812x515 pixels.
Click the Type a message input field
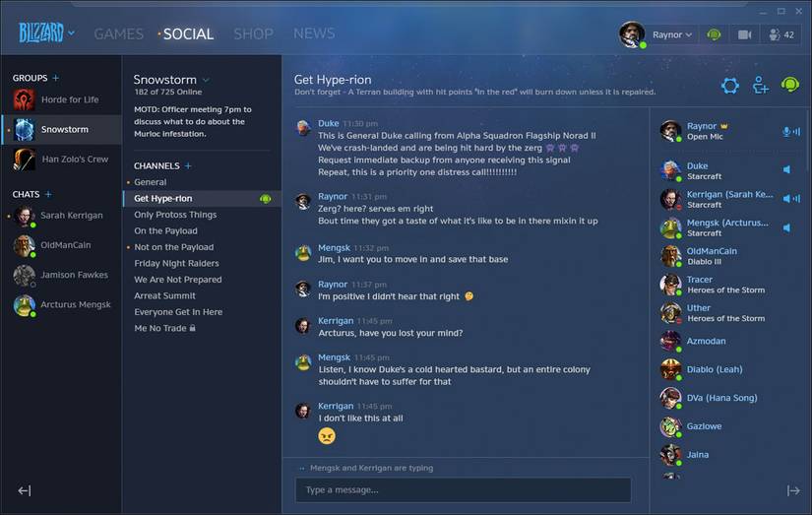(x=463, y=489)
